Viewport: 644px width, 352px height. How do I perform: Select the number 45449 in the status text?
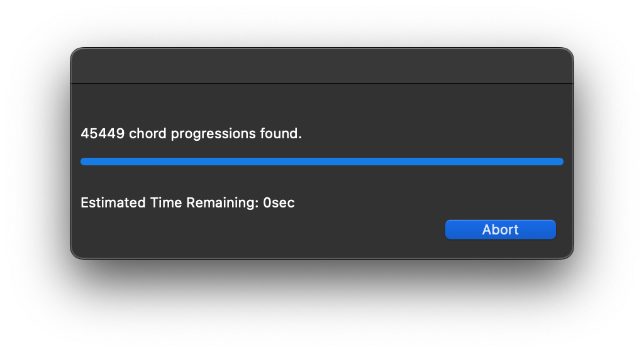103,134
